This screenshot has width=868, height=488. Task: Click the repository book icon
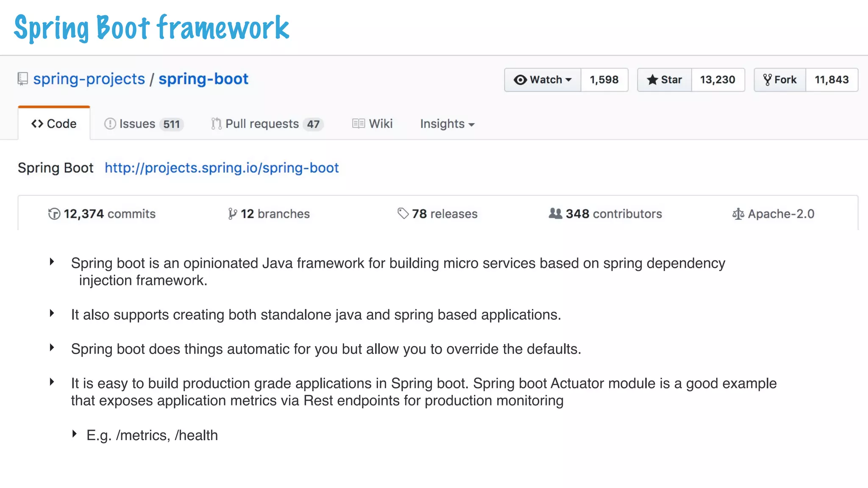22,79
